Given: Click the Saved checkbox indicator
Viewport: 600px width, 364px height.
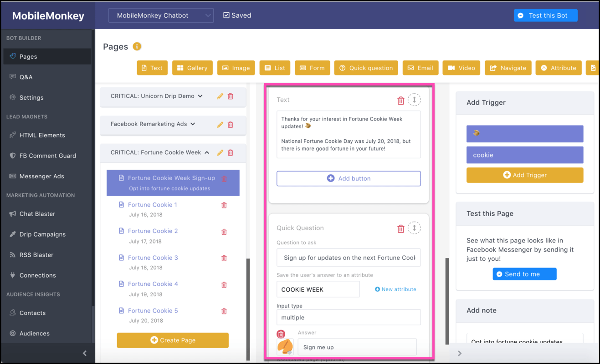Looking at the screenshot, I should point(226,15).
